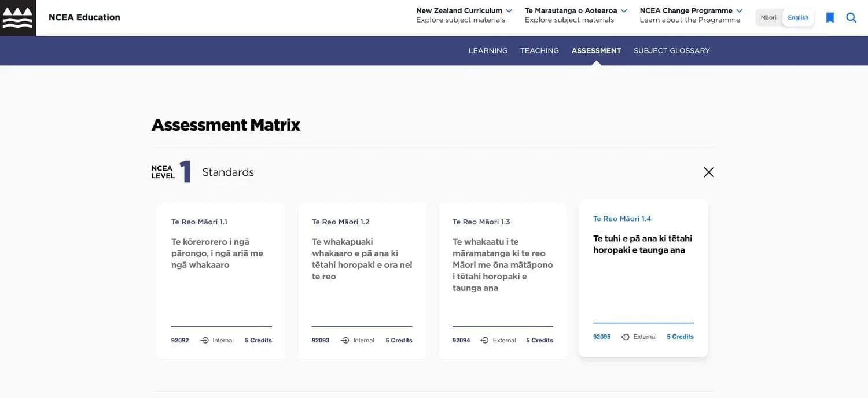This screenshot has height=398, width=868.
Task: Switch site language to Māori
Action: pyautogui.click(x=768, y=17)
